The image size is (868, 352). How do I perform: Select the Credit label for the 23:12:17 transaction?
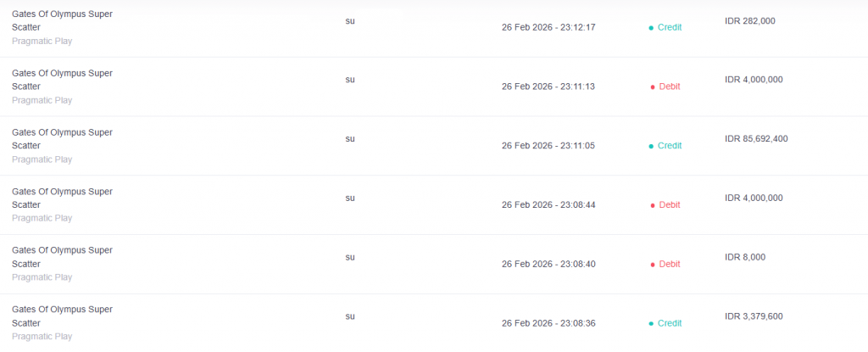[670, 27]
